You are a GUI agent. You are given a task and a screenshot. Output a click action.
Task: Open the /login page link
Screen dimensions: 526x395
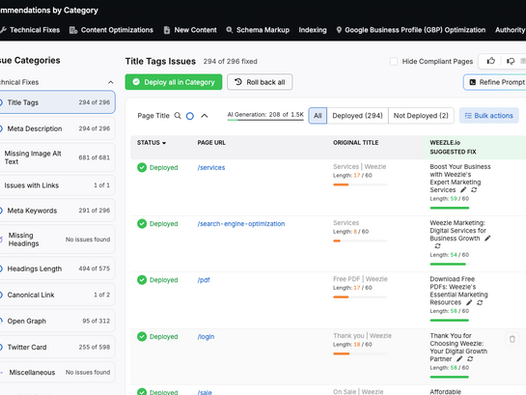[206, 337]
